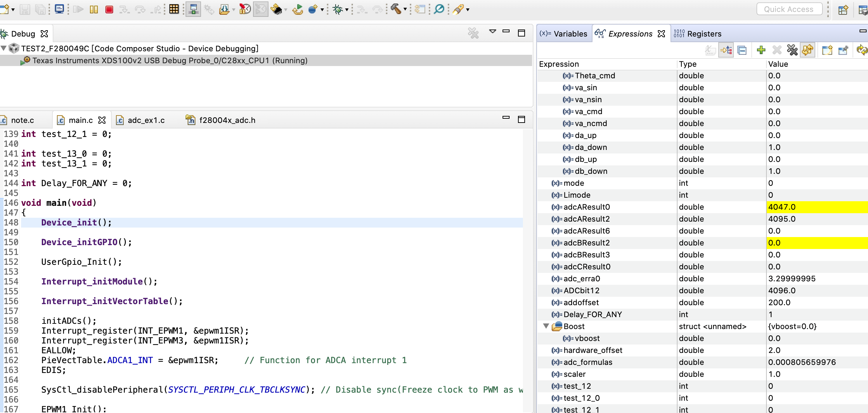Suspend execution with the pause icon
Image resolution: width=868 pixels, height=413 pixels.
(93, 9)
